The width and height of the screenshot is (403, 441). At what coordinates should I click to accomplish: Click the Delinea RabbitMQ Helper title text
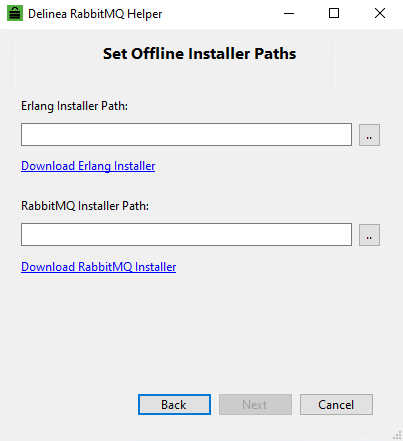coord(95,14)
